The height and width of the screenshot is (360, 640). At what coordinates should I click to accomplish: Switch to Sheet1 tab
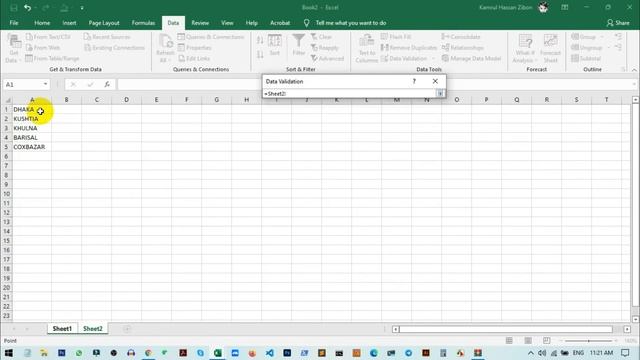[x=62, y=329]
